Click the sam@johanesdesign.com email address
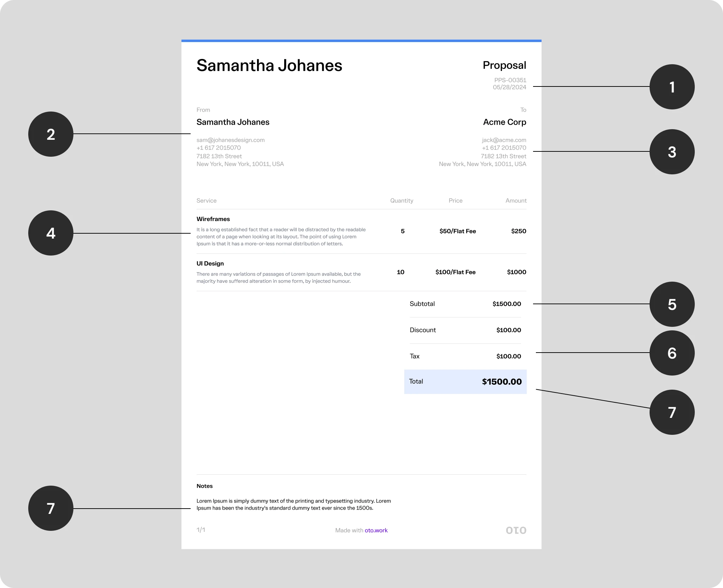 (231, 140)
